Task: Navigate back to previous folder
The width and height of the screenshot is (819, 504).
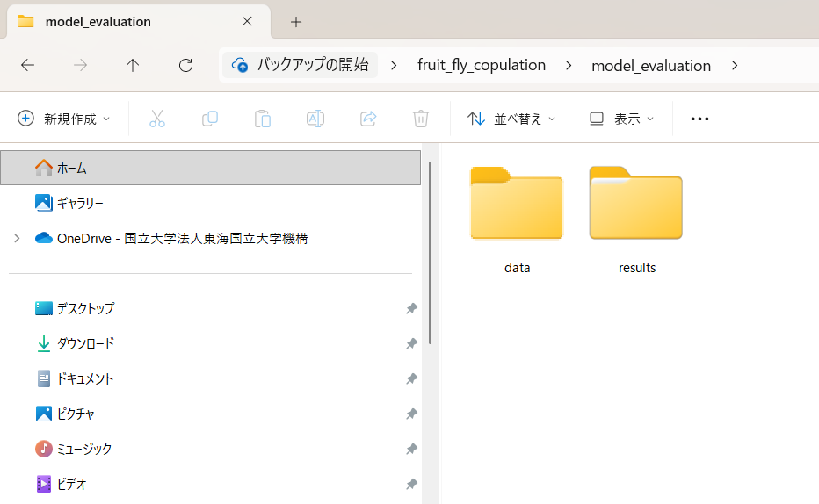Action: (x=27, y=65)
